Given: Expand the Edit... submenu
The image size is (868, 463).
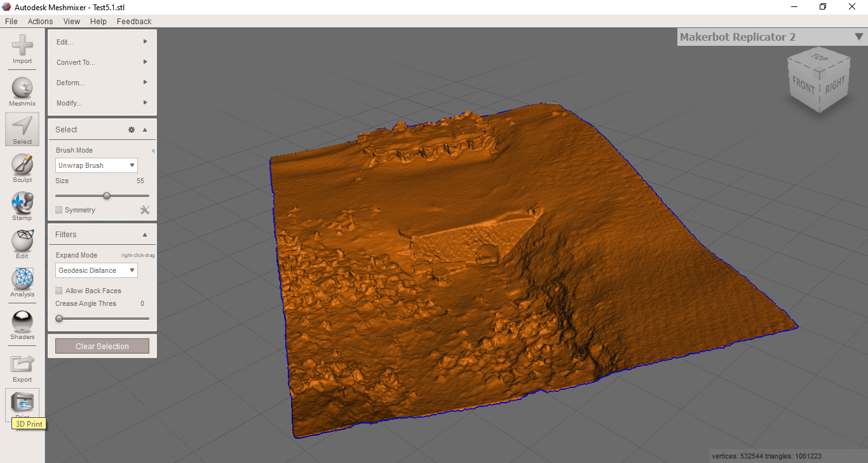Looking at the screenshot, I should point(102,42).
